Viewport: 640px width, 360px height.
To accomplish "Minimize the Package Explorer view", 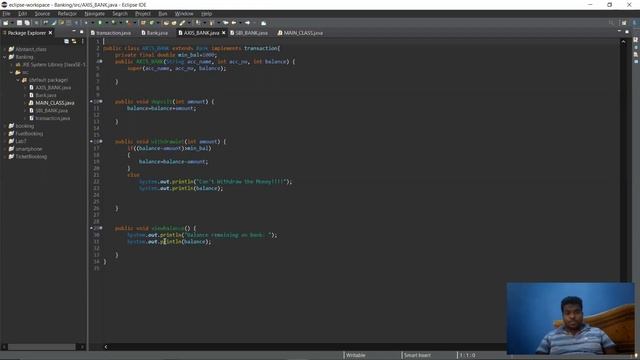I will coord(74,32).
